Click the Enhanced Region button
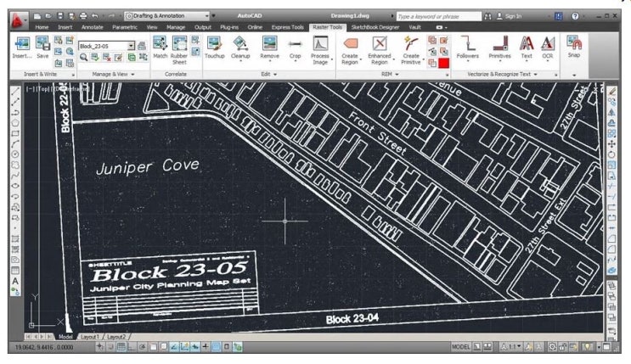 [x=380, y=50]
